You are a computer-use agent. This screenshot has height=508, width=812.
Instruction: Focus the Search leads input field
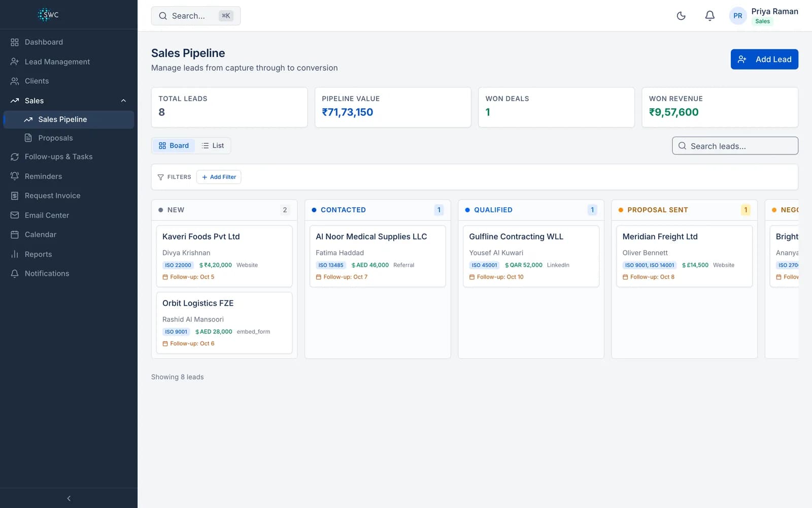point(735,146)
